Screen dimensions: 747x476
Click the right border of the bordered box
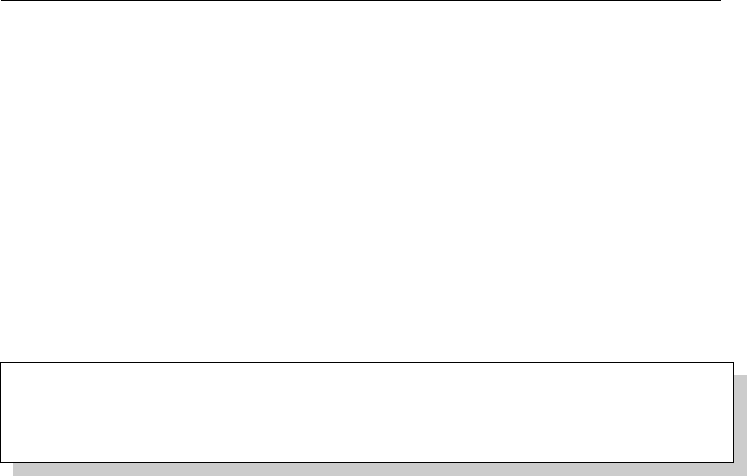[734, 412]
